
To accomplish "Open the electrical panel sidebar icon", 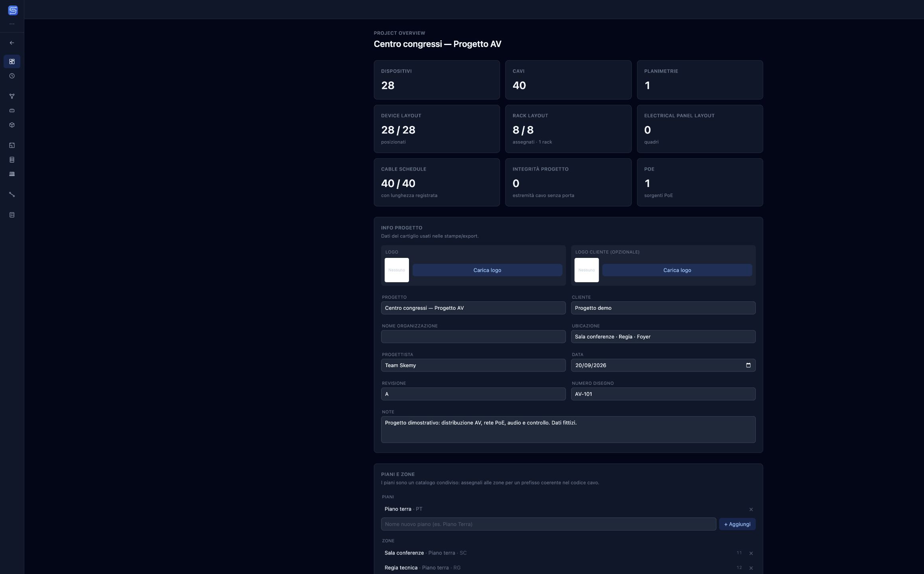I will pos(12,174).
